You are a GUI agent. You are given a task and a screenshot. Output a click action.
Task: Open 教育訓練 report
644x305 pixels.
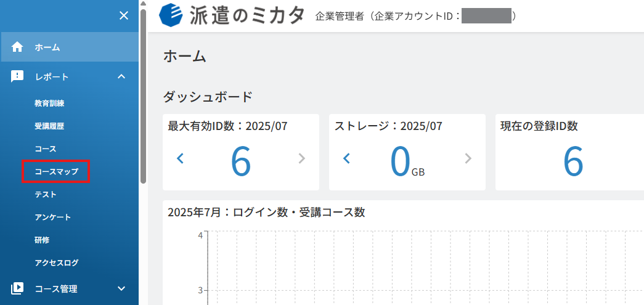pyautogui.click(x=49, y=104)
